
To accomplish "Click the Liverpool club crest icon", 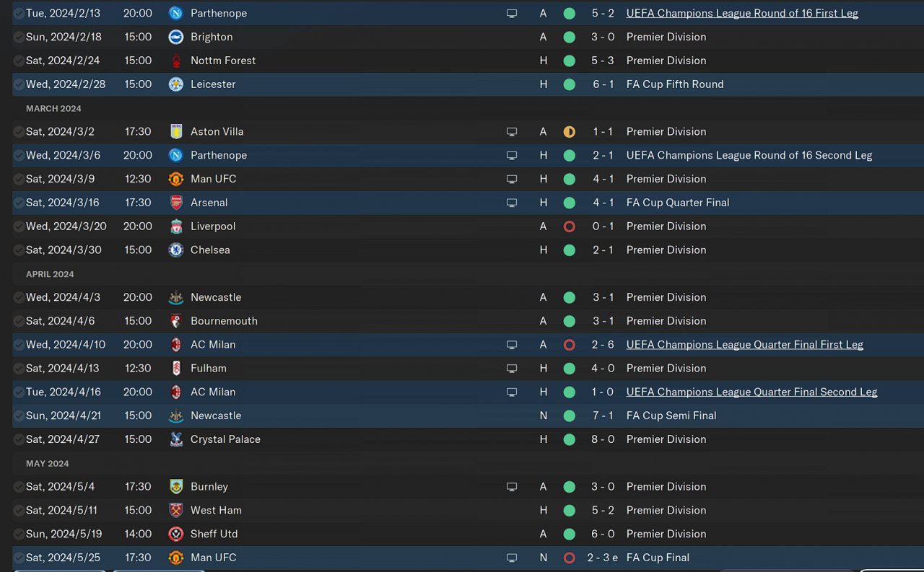I will [175, 226].
